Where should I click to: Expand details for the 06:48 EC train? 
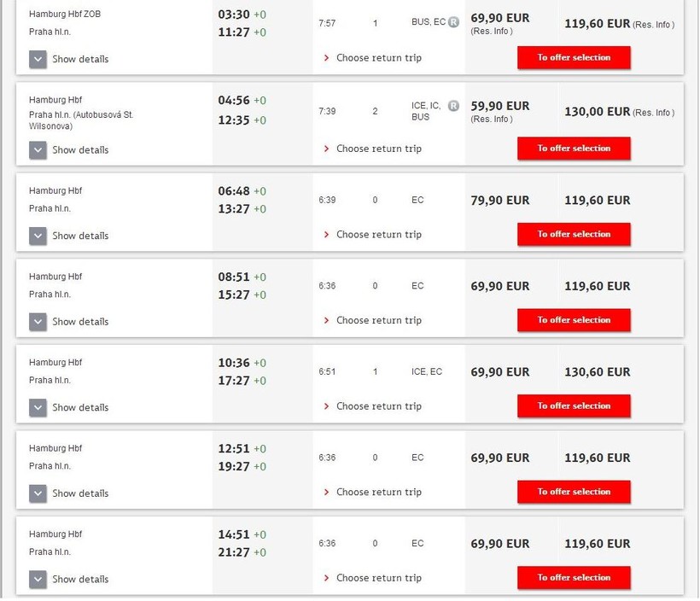tap(38, 236)
